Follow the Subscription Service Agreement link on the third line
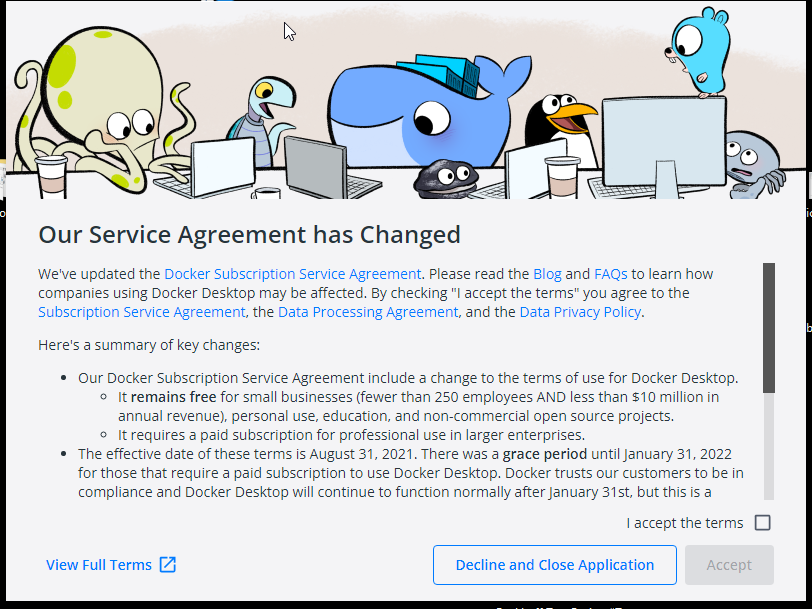 pyautogui.click(x=141, y=312)
